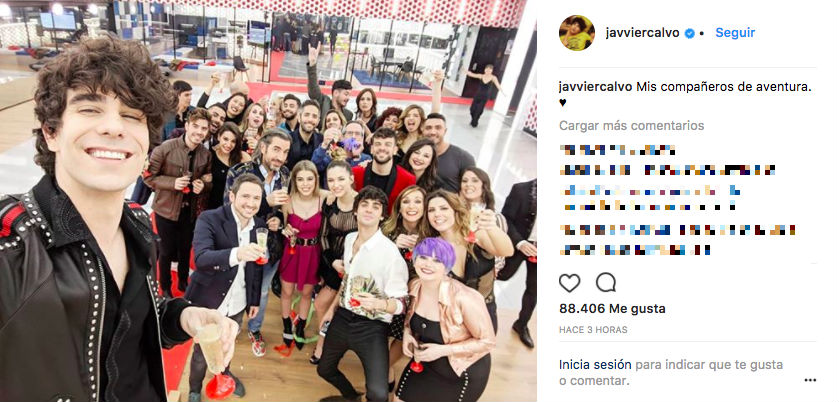The image size is (839, 402).
Task: Click the group selfie photo
Action: [x=268, y=201]
